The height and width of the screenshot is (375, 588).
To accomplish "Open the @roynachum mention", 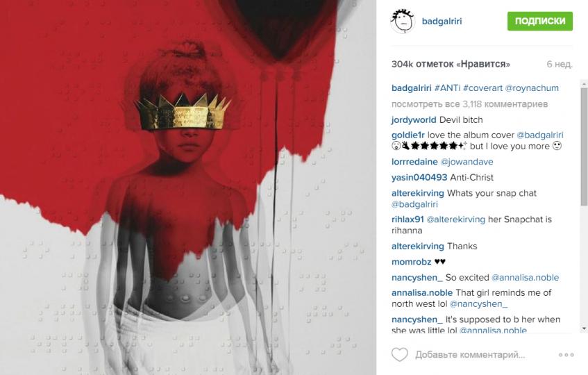I will point(532,87).
